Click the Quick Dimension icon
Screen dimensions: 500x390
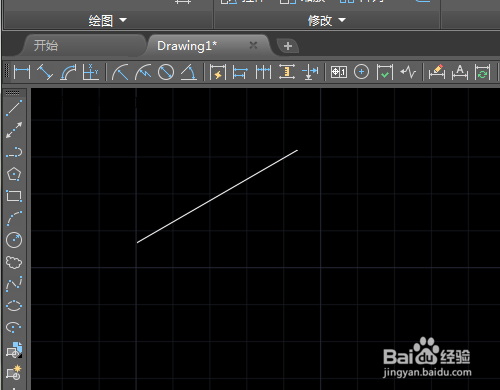point(218,72)
